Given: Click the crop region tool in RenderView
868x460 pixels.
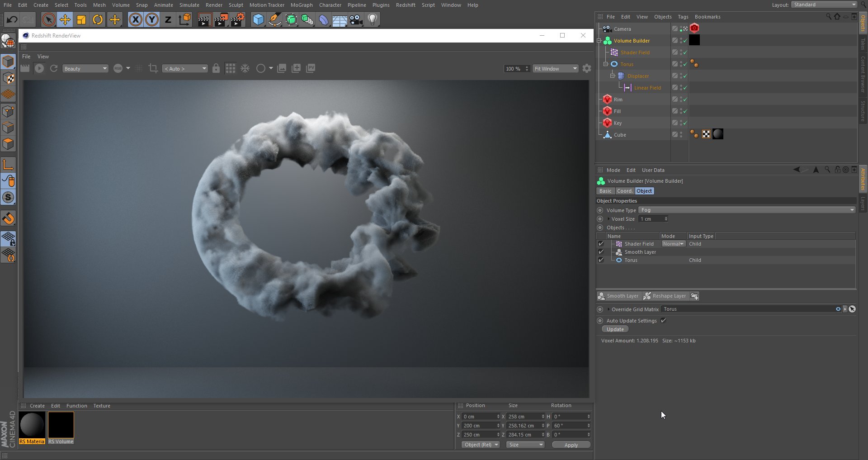Looking at the screenshot, I should [x=153, y=68].
